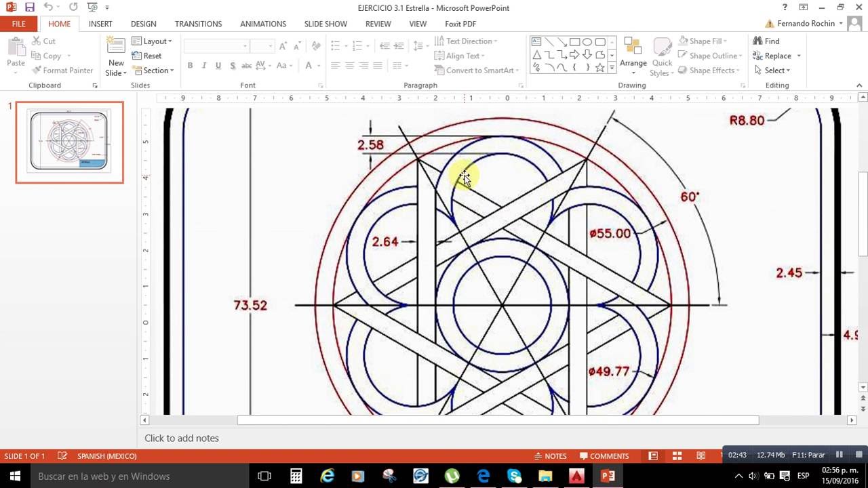
Task: Select slide 1 thumbnail in slide panel
Action: [x=70, y=142]
